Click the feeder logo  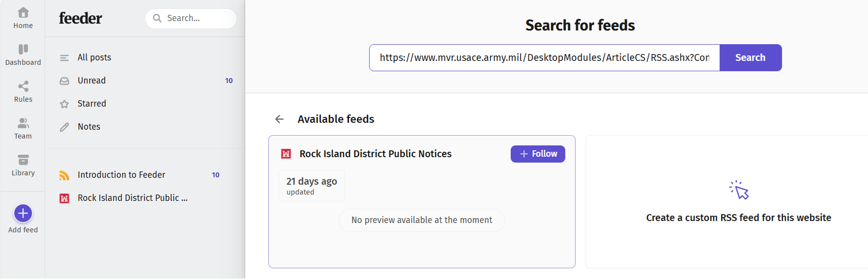[81, 18]
